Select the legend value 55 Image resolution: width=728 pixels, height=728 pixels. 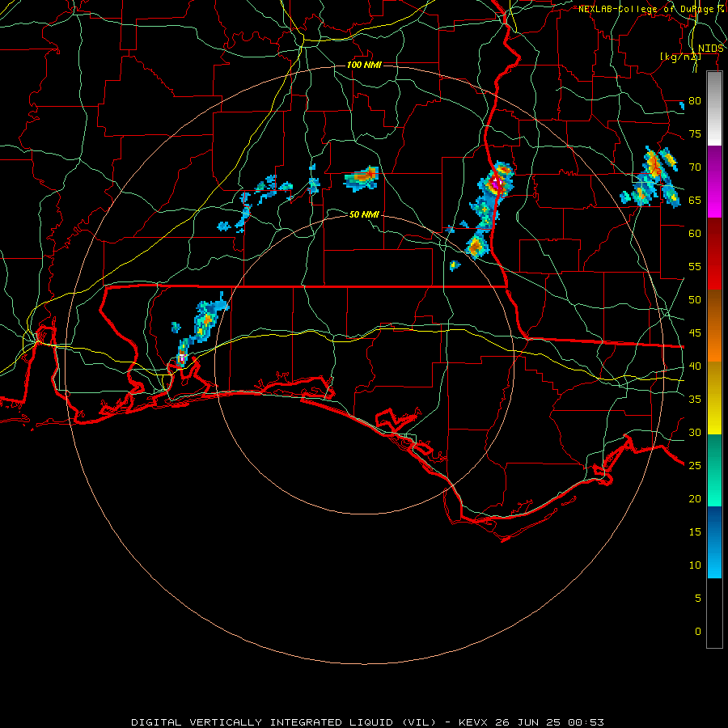point(695,266)
